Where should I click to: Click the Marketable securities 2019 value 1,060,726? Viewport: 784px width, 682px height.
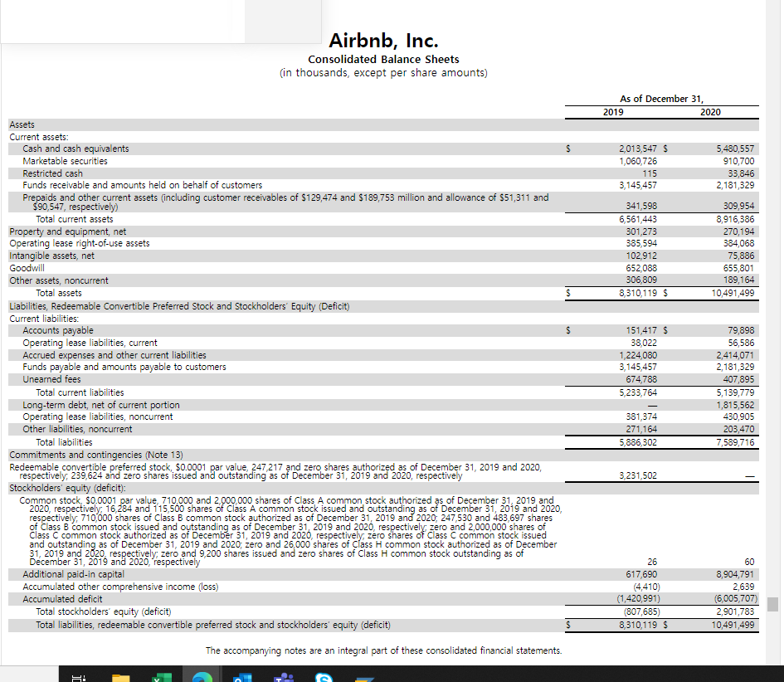tap(637, 161)
